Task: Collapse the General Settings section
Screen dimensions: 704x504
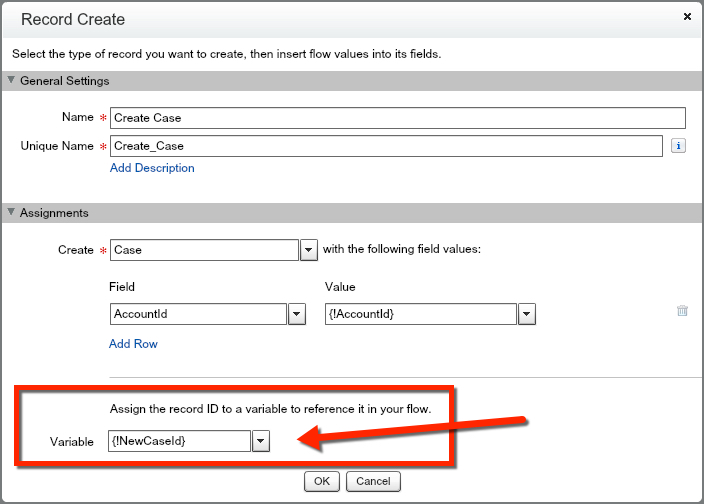Action: click(12, 81)
